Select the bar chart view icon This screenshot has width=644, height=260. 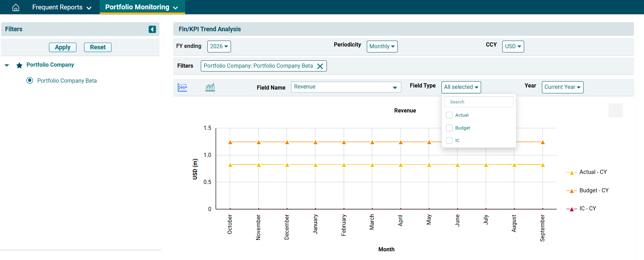pos(210,87)
